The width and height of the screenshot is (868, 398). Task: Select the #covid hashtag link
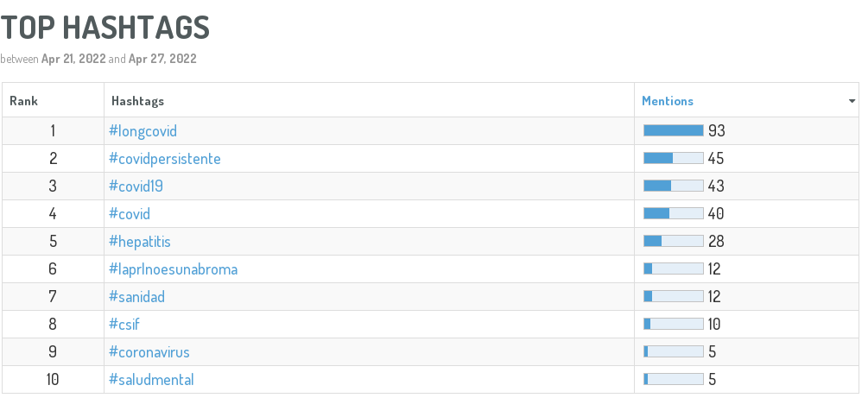coord(130,214)
